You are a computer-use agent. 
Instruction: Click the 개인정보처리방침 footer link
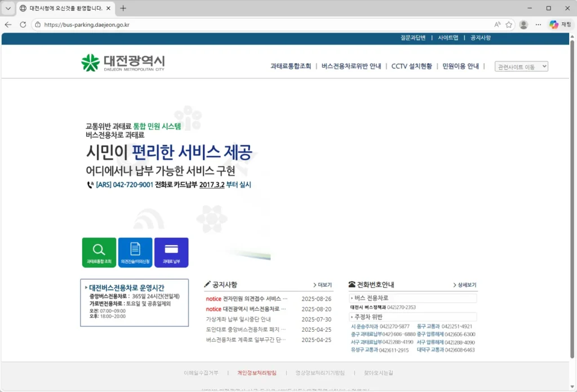pos(256,373)
